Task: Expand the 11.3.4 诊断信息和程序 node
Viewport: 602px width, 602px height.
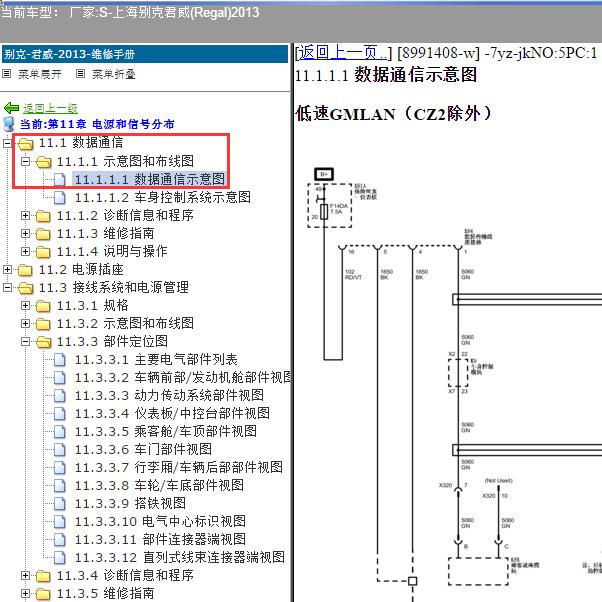Action: pos(25,576)
